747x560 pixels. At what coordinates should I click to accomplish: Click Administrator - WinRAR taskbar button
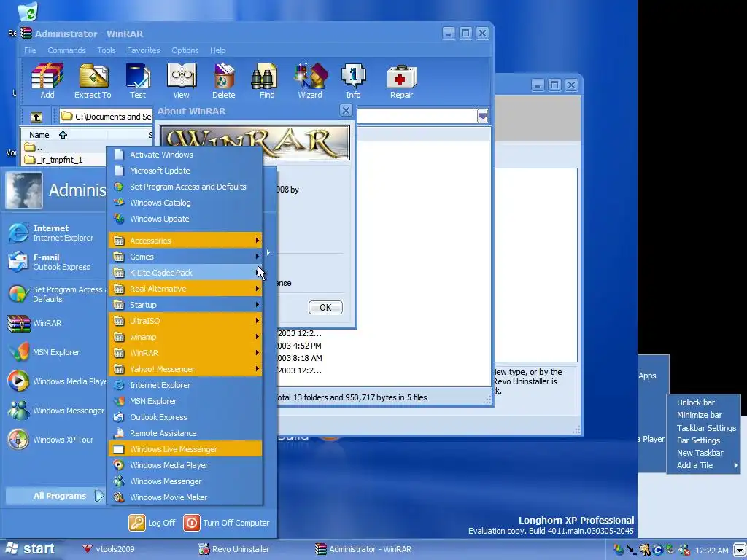point(363,549)
